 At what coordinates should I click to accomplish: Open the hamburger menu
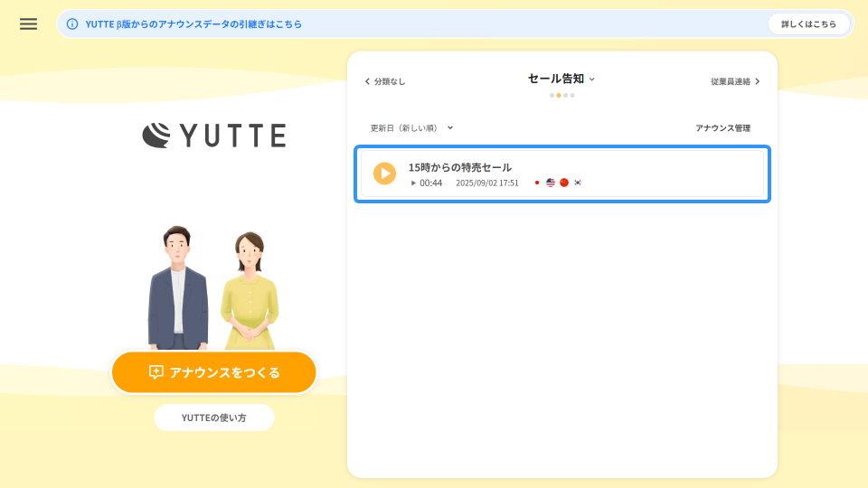coord(28,24)
